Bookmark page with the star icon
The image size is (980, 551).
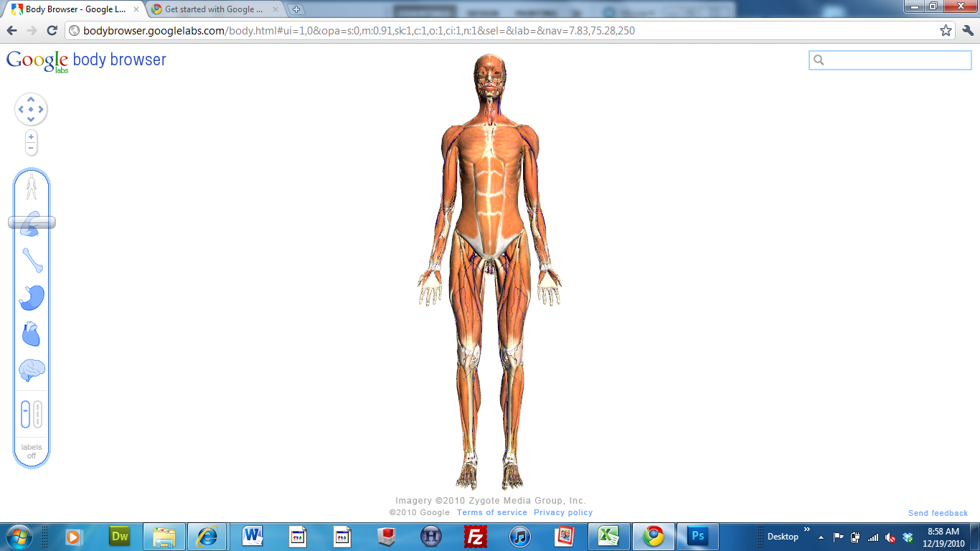pos(946,31)
